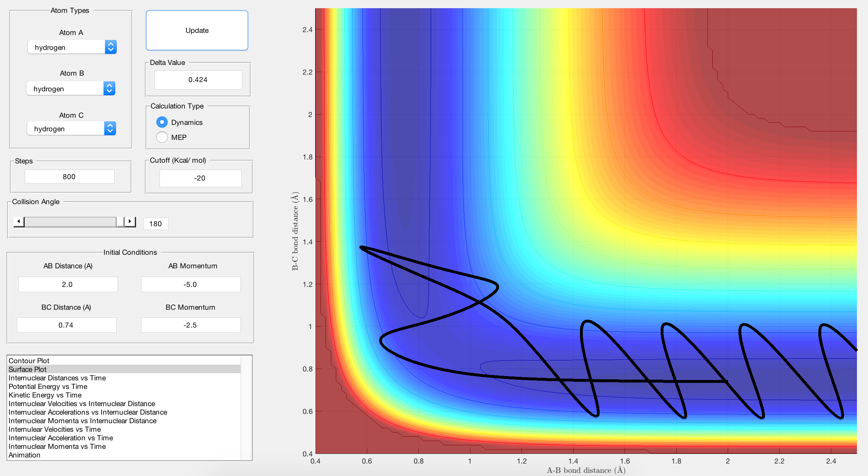Open the Atom A dropdown arrows

coord(111,47)
